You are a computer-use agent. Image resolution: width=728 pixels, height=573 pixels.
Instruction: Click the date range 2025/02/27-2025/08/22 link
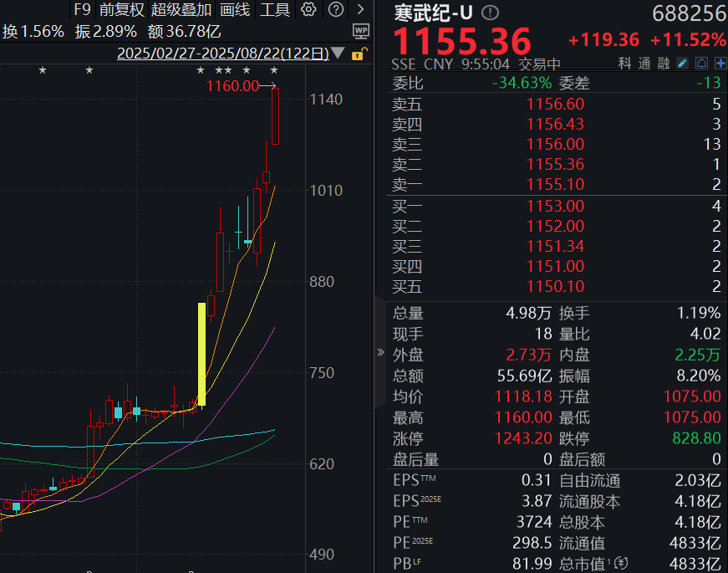click(223, 54)
